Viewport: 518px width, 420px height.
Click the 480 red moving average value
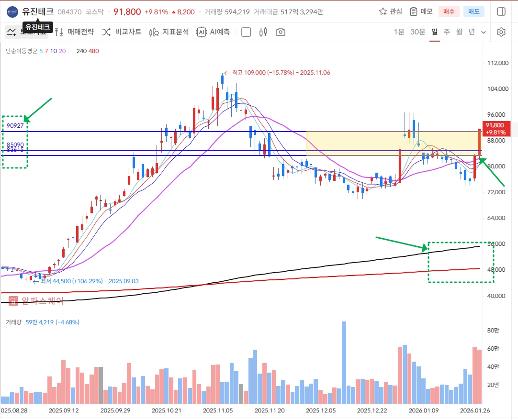(x=93, y=51)
